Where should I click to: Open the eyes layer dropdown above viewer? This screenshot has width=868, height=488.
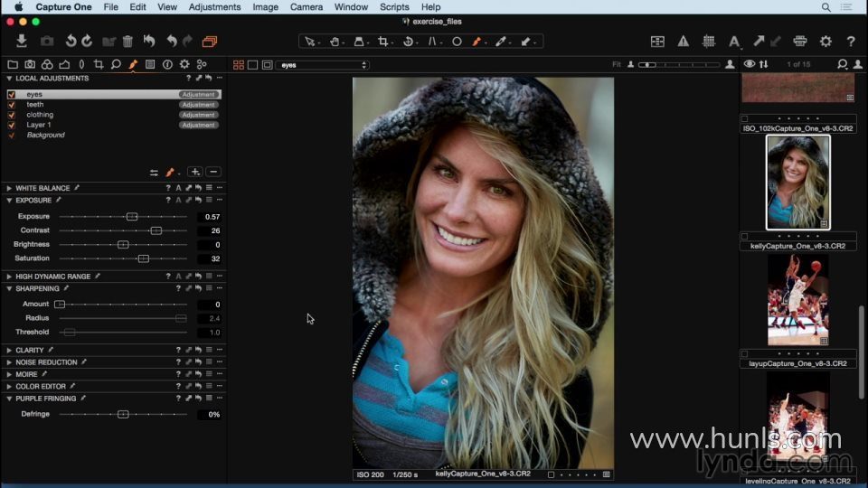[323, 65]
